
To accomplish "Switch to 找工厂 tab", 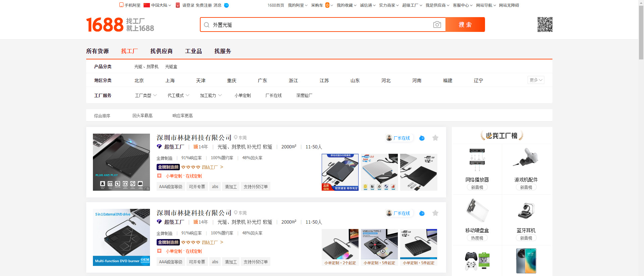I will point(129,51).
